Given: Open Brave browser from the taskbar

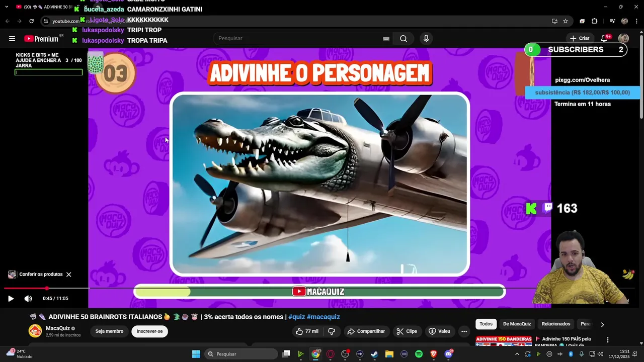Looking at the screenshot, I should coord(434,354).
